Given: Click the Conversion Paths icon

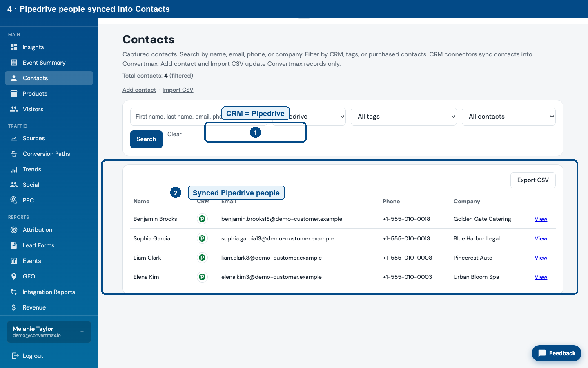Looking at the screenshot, I should 14,154.
